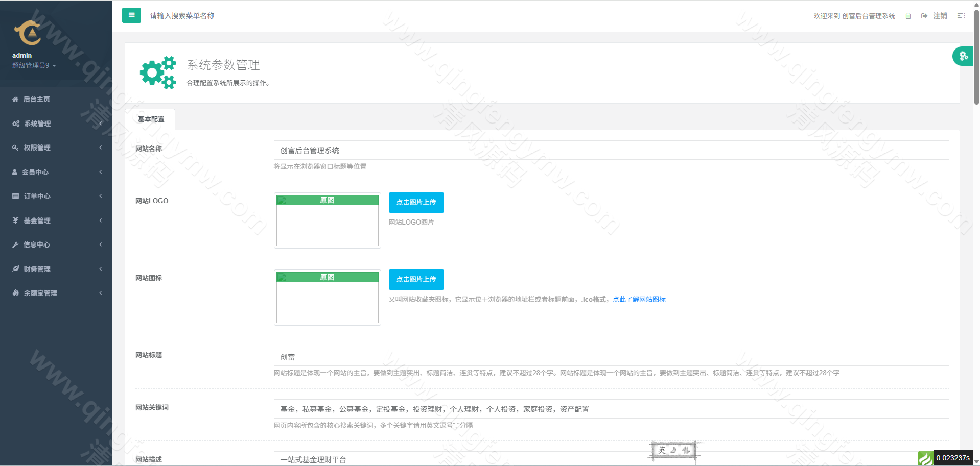Select the 基本配置 tab
Screen dimensions: 980x466
click(151, 119)
